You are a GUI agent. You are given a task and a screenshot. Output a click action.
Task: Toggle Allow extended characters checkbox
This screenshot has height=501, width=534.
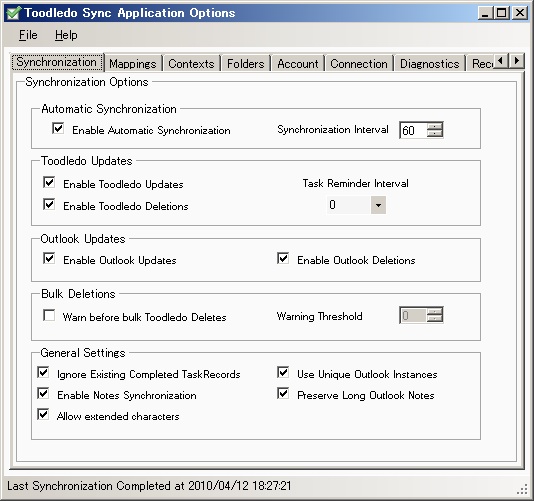coord(43,414)
